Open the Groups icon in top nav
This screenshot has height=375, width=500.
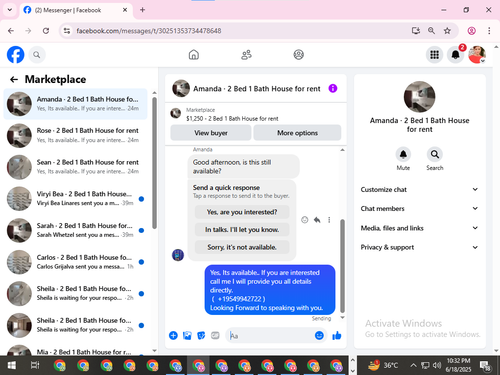click(298, 55)
